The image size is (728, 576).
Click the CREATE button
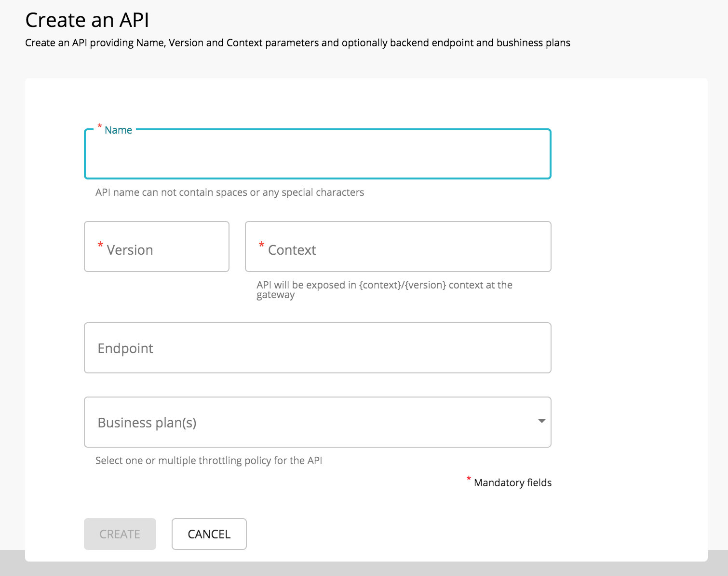point(120,534)
